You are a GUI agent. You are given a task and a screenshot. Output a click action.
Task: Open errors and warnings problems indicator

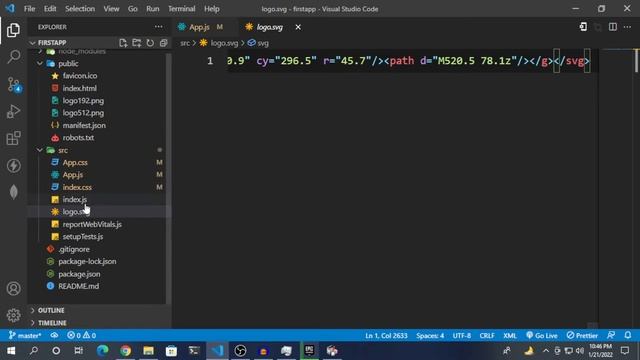pos(82,336)
